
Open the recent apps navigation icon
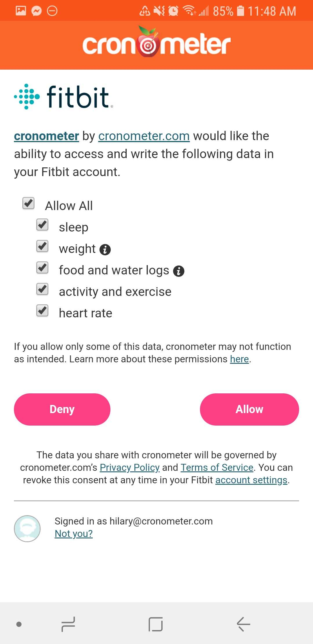[x=68, y=624]
